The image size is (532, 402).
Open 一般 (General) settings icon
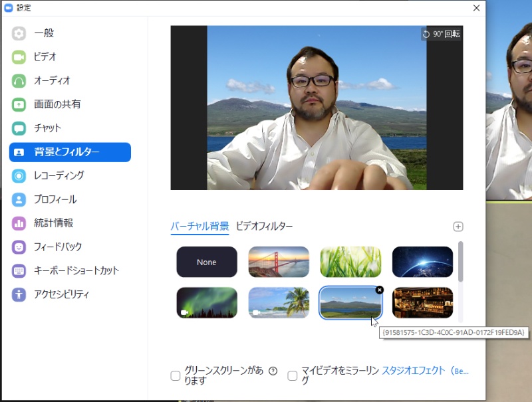pyautogui.click(x=19, y=33)
